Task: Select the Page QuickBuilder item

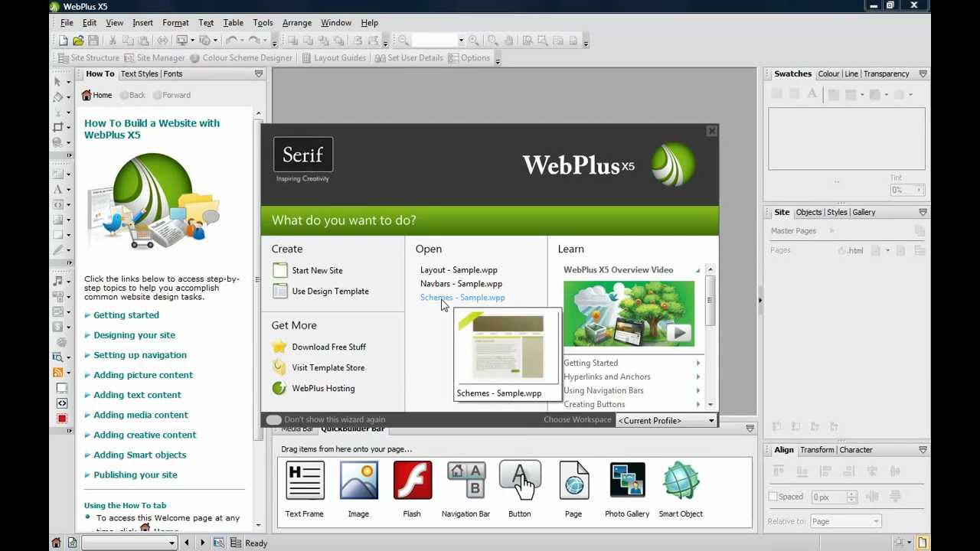Action: [x=573, y=490]
